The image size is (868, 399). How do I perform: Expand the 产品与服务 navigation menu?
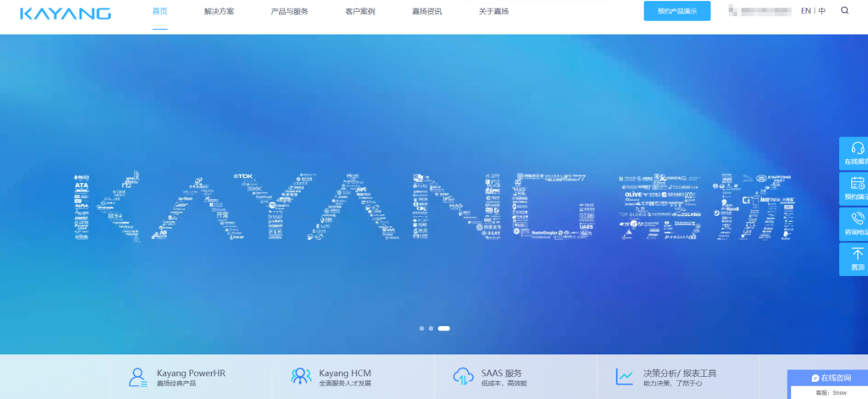[x=290, y=13]
